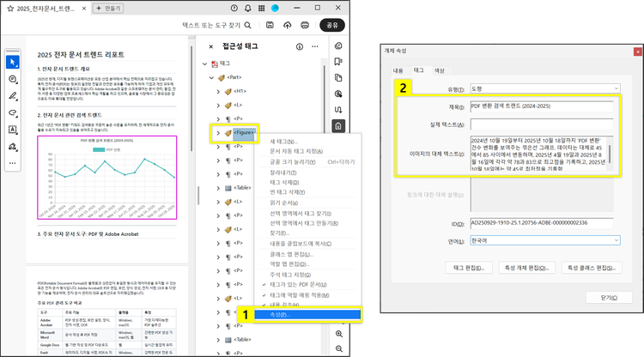
Task: Open the page thumbnails copy icon
Action: click(338, 77)
